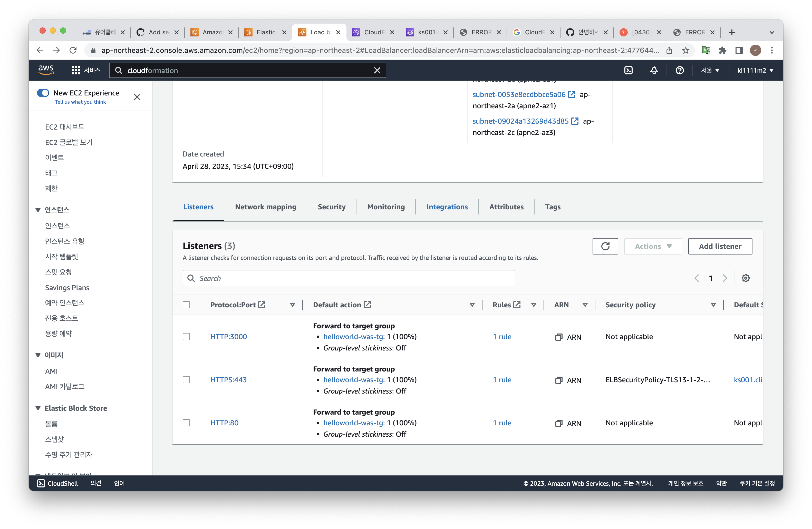Open the notifications bell icon

tap(654, 70)
